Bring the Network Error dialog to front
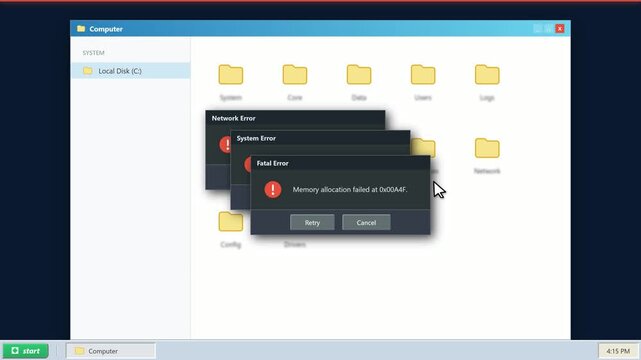The image size is (641, 360). (295, 118)
